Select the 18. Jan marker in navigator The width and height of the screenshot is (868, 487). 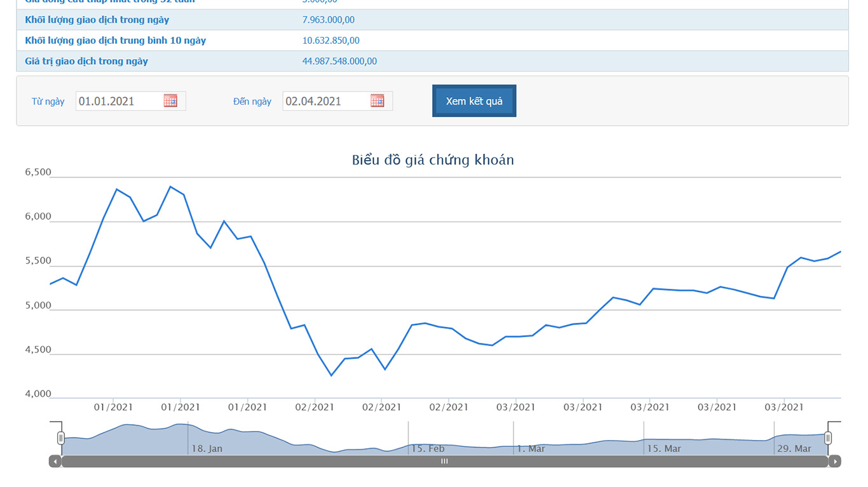(x=207, y=448)
